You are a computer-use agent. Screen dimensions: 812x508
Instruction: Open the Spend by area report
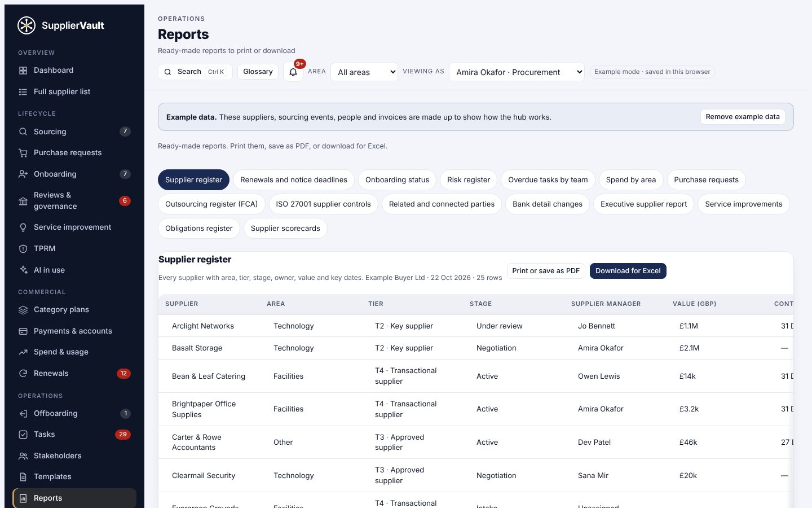[x=631, y=180]
